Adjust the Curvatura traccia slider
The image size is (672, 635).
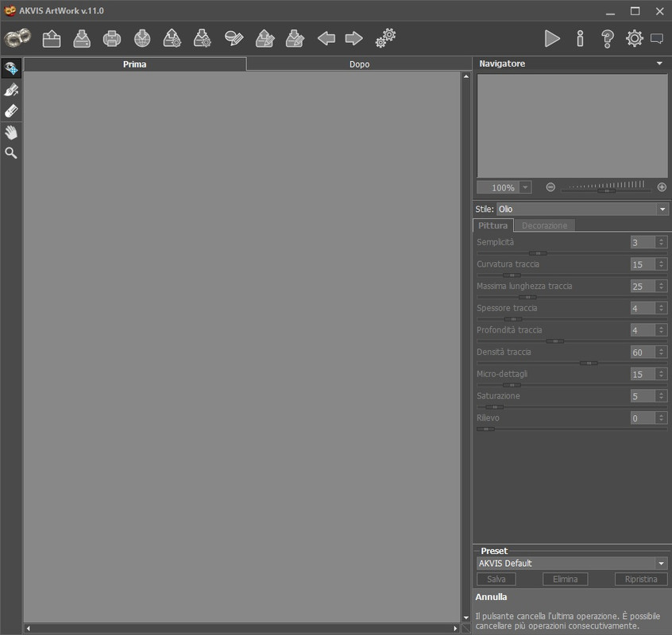pyautogui.click(x=512, y=275)
